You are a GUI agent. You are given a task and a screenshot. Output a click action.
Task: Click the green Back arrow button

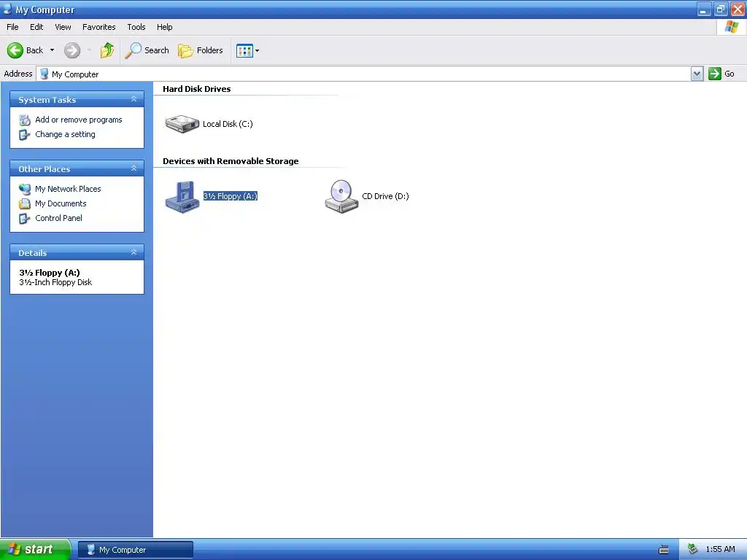pyautogui.click(x=15, y=50)
